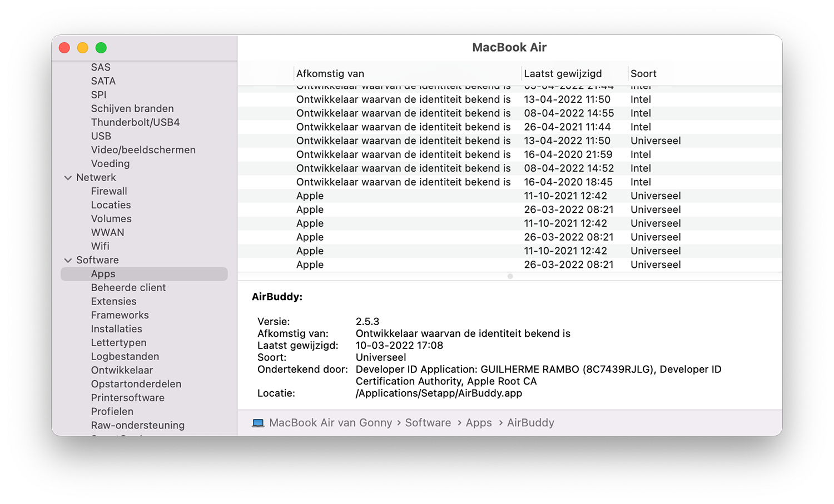The width and height of the screenshot is (834, 504).
Task: Select Apps under Software
Action: (x=145, y=274)
